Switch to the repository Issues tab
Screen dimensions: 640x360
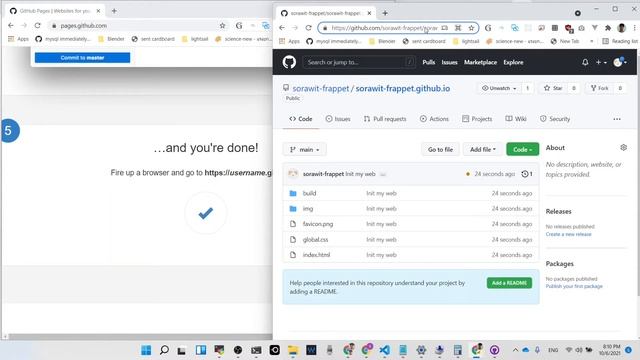(338, 119)
